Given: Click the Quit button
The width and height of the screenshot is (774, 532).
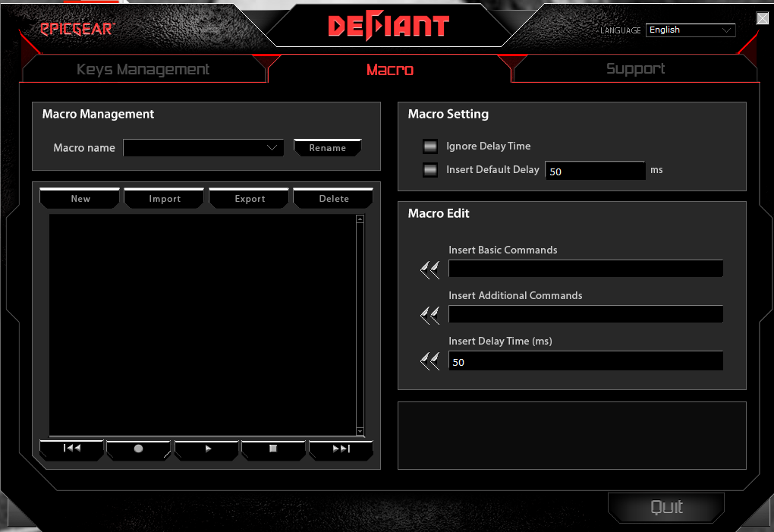Looking at the screenshot, I should (x=666, y=507).
